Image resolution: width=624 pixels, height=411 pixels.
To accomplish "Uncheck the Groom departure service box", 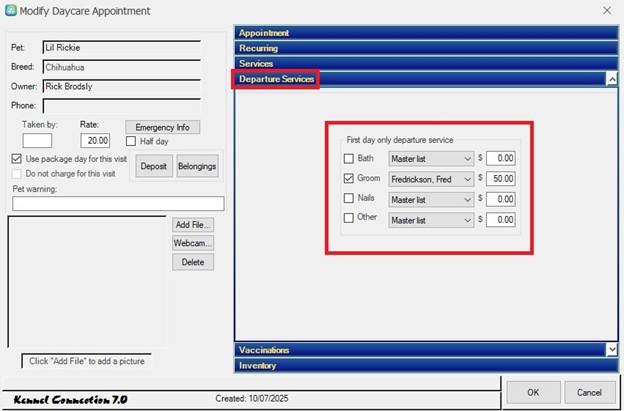I will point(349,179).
